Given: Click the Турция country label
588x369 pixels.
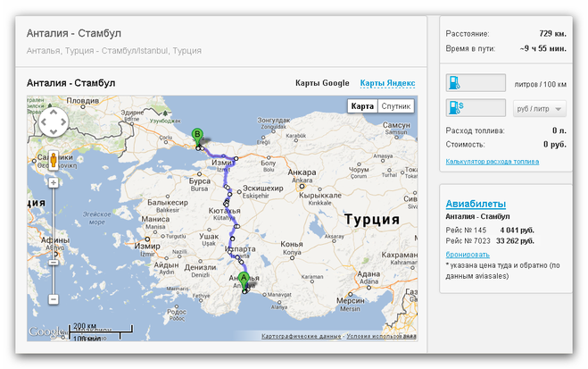Looking at the screenshot, I should tap(371, 219).
